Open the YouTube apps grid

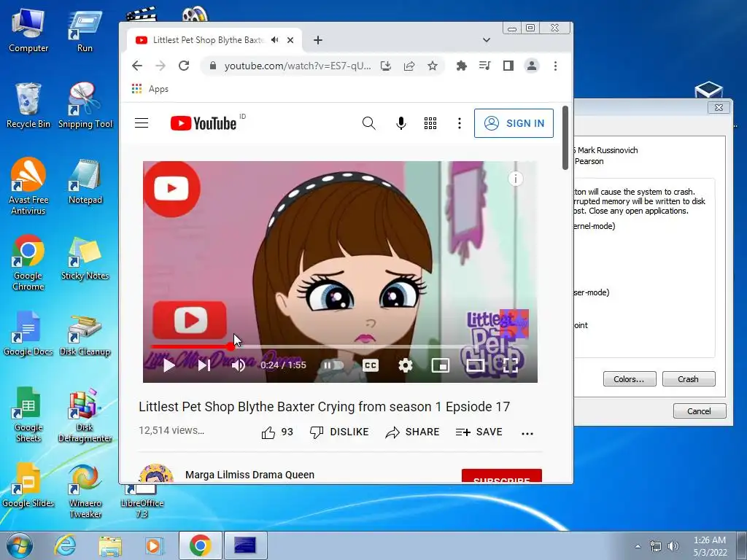430,123
